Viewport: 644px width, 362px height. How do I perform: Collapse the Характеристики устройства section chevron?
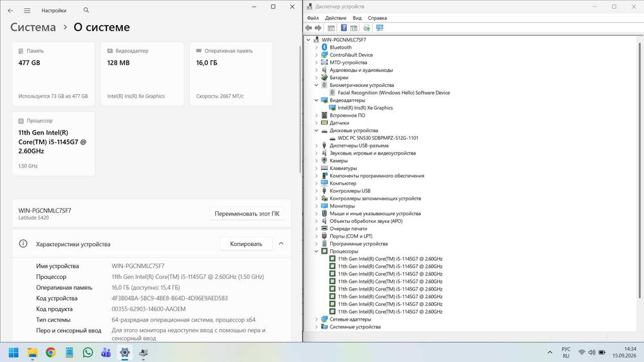pos(281,243)
